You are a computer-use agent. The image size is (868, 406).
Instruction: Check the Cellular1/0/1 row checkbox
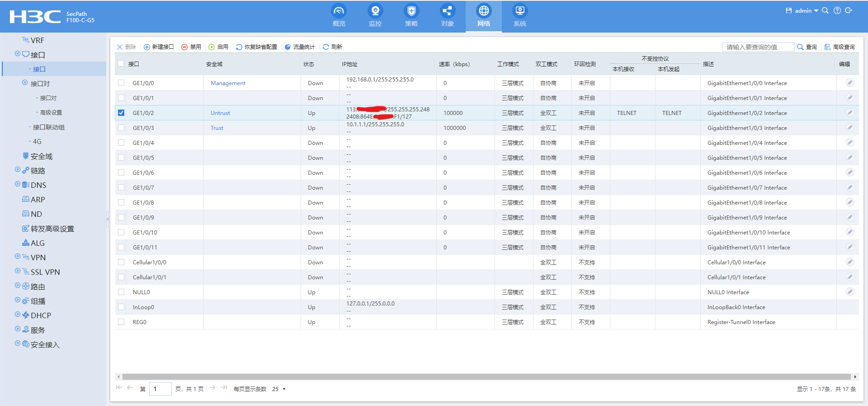(x=121, y=277)
